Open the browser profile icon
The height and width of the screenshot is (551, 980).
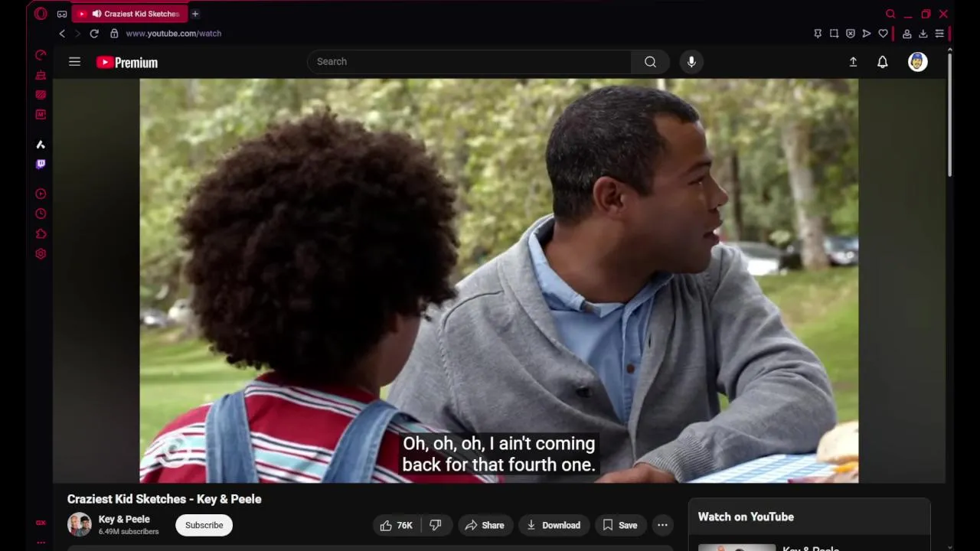[x=907, y=34]
